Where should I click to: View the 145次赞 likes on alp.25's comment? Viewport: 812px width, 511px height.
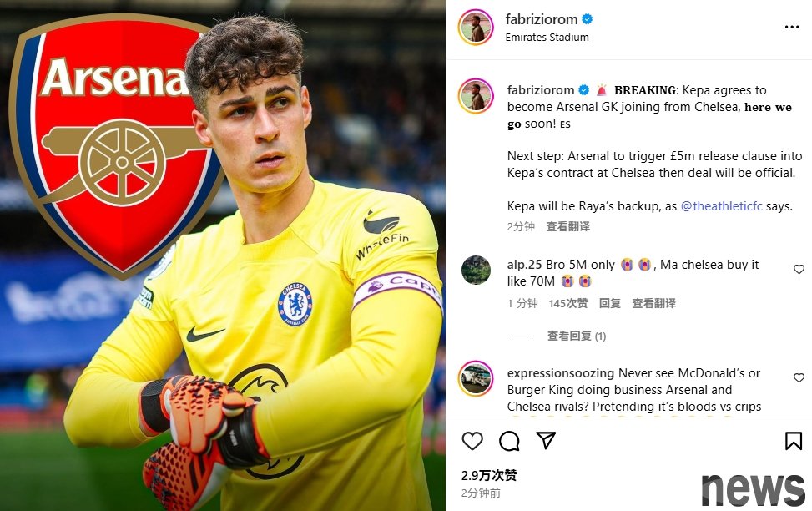point(568,303)
